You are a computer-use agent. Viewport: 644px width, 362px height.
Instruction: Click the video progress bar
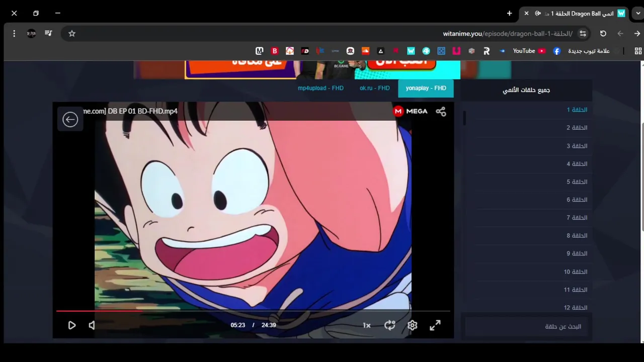click(253, 311)
